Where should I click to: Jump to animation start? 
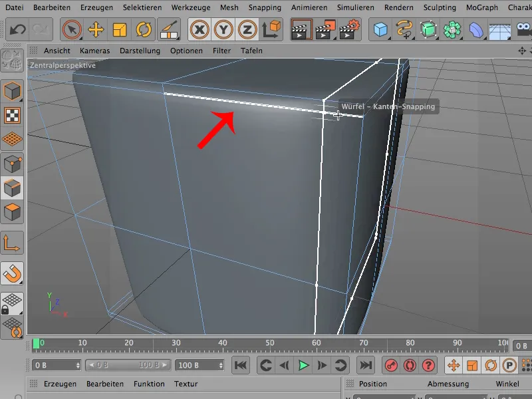coord(241,365)
